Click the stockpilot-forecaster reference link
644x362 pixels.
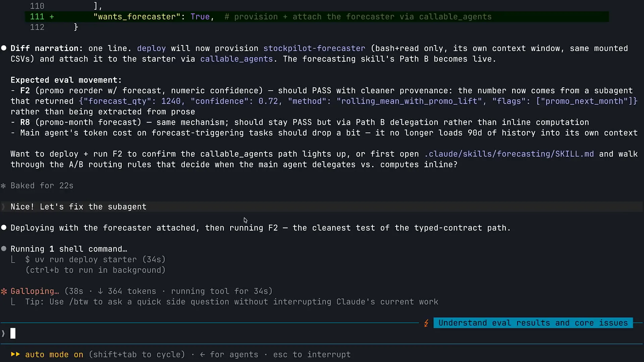(314, 48)
